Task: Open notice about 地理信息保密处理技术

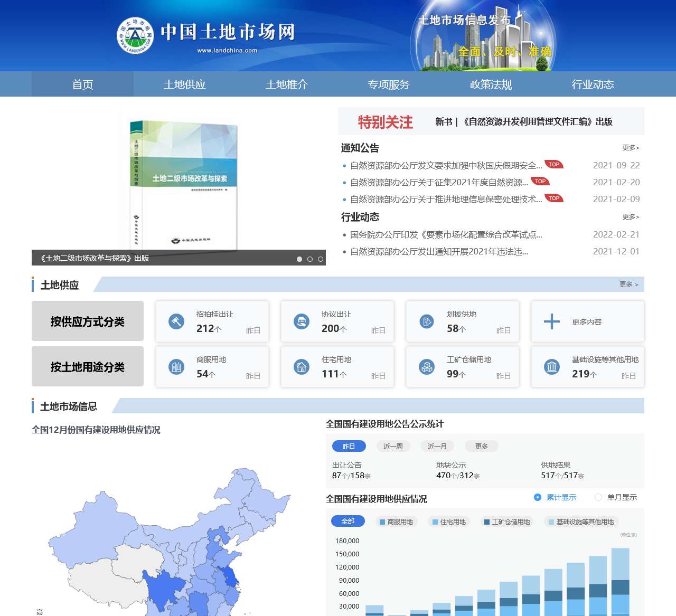Action: 446,200
